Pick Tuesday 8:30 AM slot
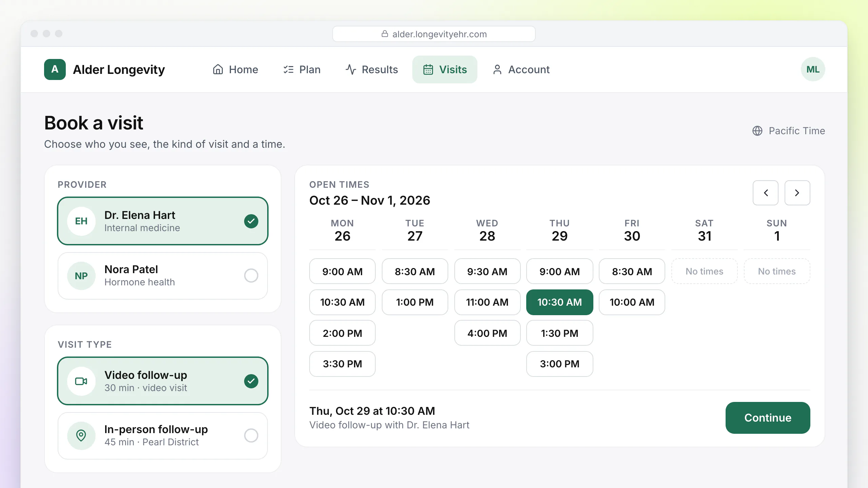Screen dimensions: 868x488 pos(415,271)
